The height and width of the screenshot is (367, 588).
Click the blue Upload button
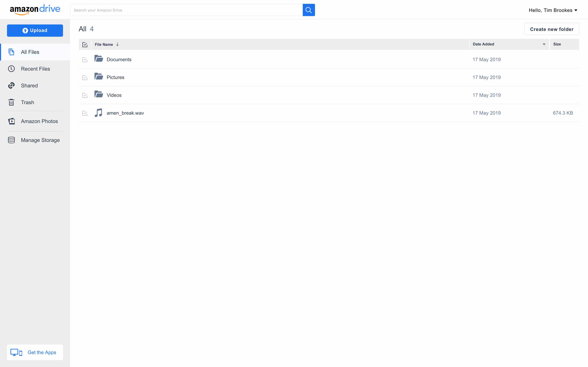[35, 30]
